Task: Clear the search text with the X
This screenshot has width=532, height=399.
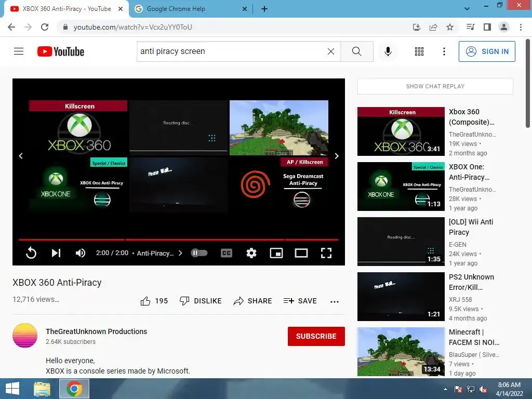Action: click(x=331, y=51)
